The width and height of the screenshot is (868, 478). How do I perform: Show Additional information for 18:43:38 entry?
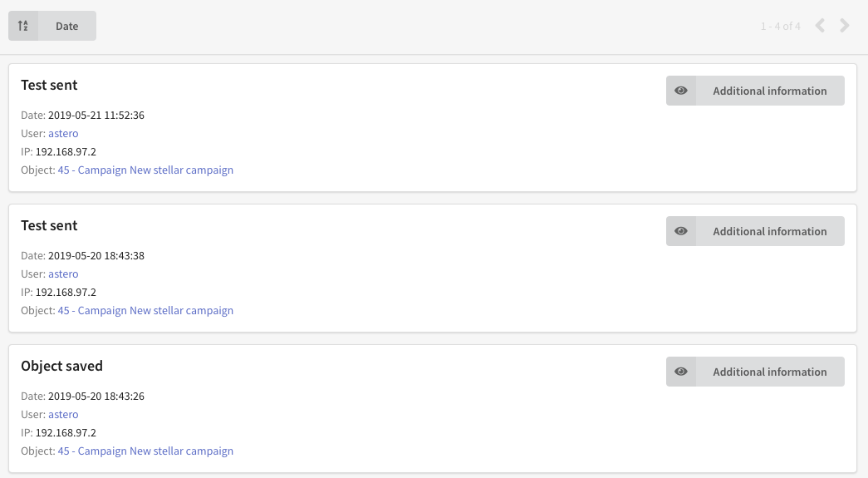point(755,231)
